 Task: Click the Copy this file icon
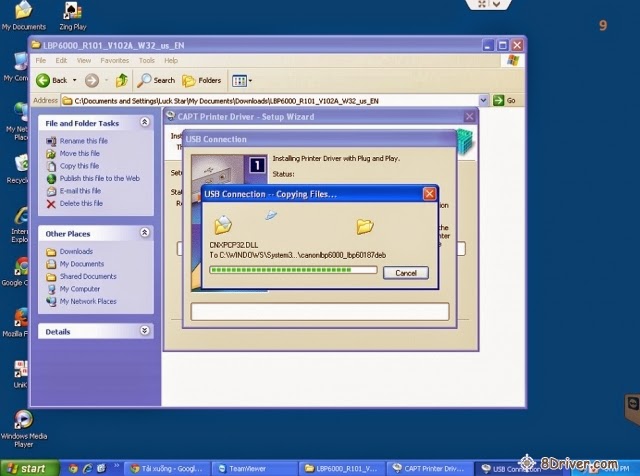click(x=51, y=166)
